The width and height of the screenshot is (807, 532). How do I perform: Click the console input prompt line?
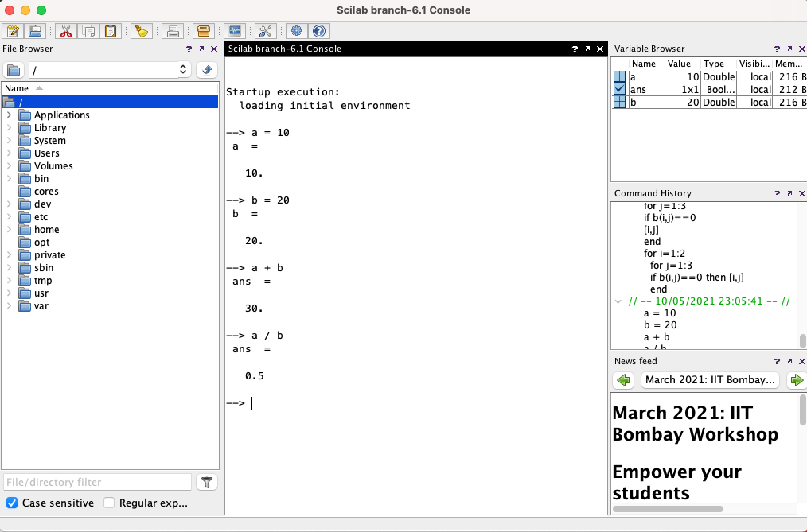tap(416, 403)
